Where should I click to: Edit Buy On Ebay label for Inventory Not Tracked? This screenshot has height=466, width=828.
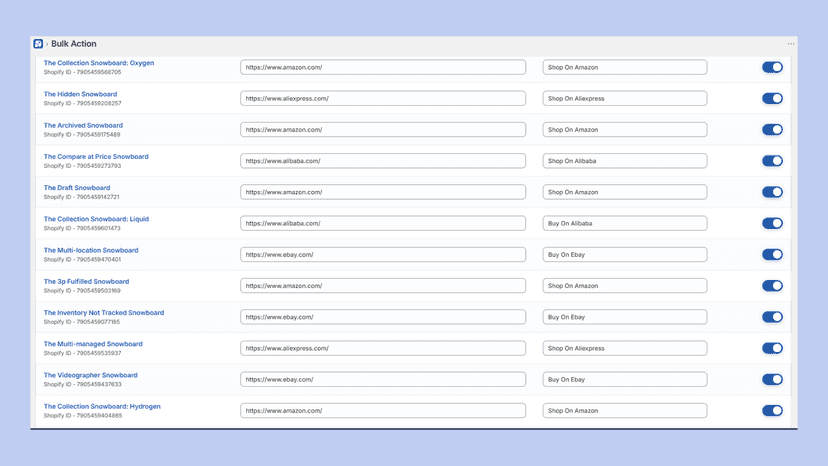click(x=625, y=316)
